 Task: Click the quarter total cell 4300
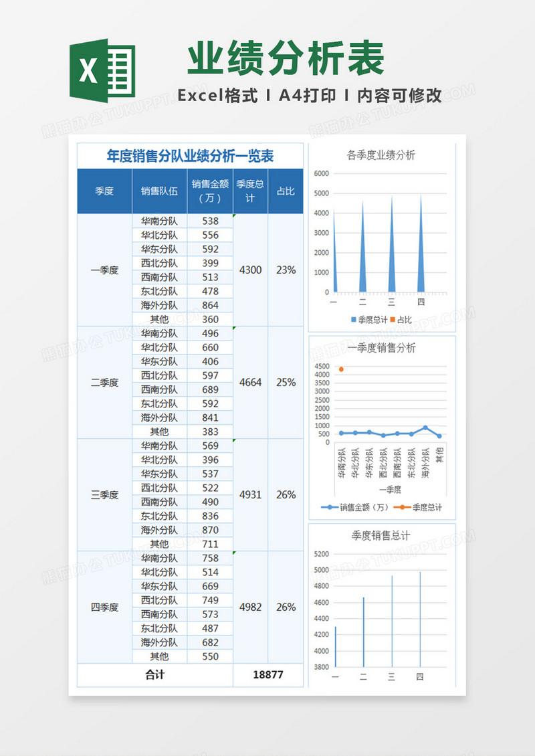(x=251, y=270)
